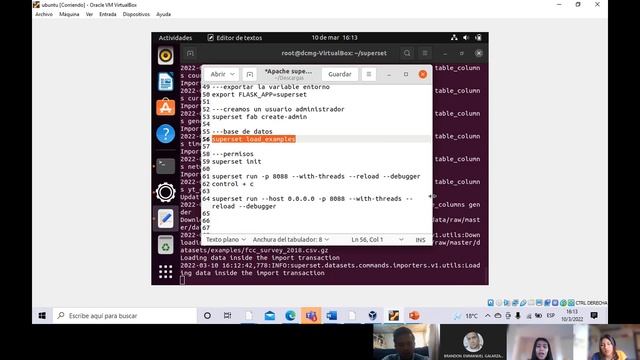Switch to Terminal via dock icon
The image size is (640, 360).
tap(165, 166)
